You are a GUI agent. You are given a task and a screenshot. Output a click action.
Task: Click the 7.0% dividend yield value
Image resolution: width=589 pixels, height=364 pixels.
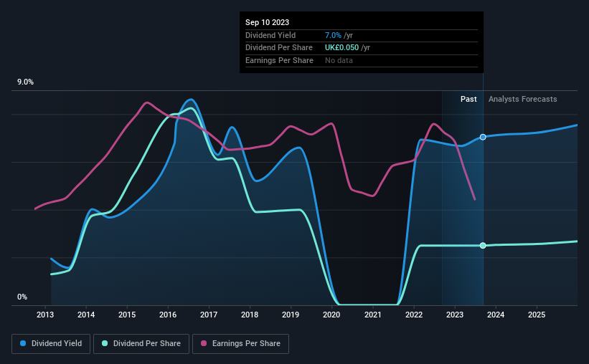pos(333,35)
